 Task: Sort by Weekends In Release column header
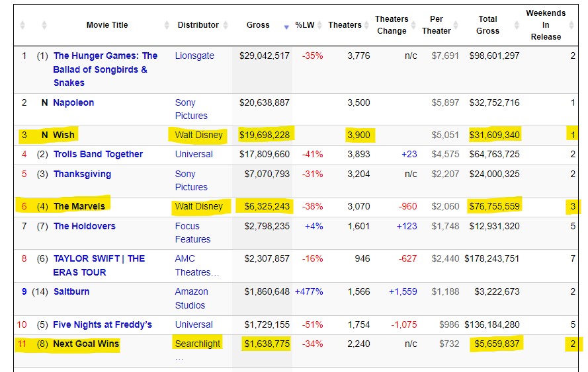click(546, 25)
